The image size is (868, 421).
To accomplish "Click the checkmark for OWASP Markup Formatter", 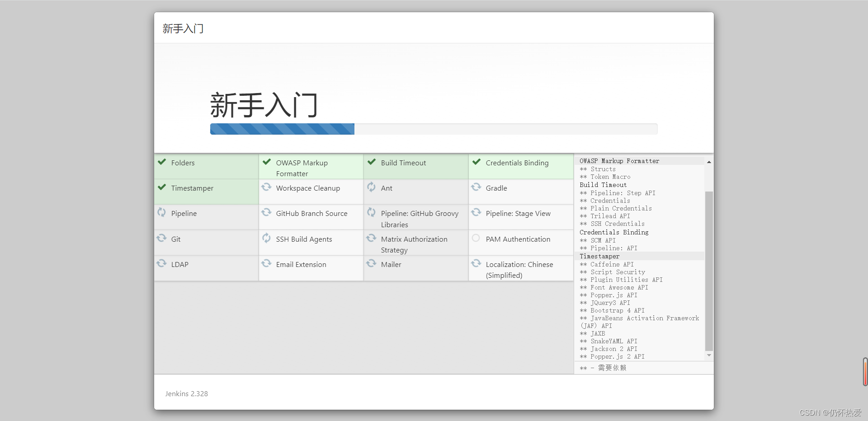I will coord(266,162).
